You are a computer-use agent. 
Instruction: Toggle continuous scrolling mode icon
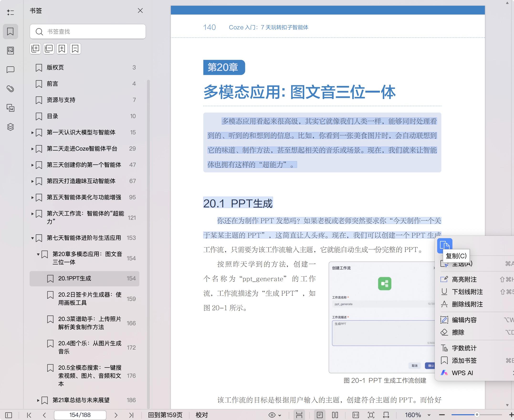(299, 415)
